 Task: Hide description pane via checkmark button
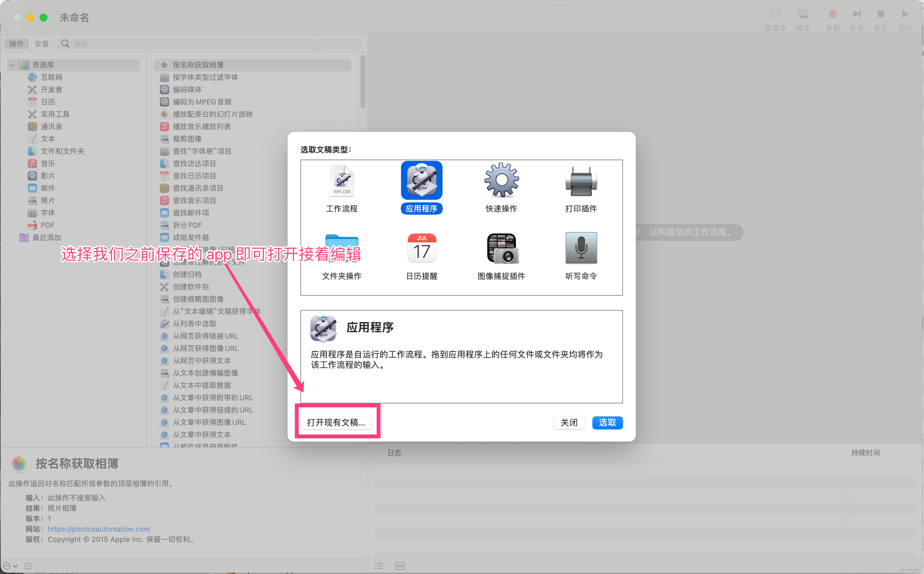28,566
